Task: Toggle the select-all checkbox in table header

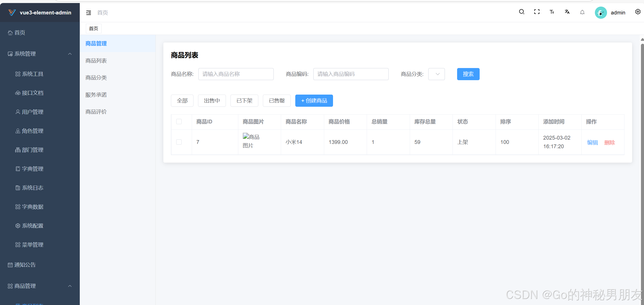Action: [x=179, y=122]
